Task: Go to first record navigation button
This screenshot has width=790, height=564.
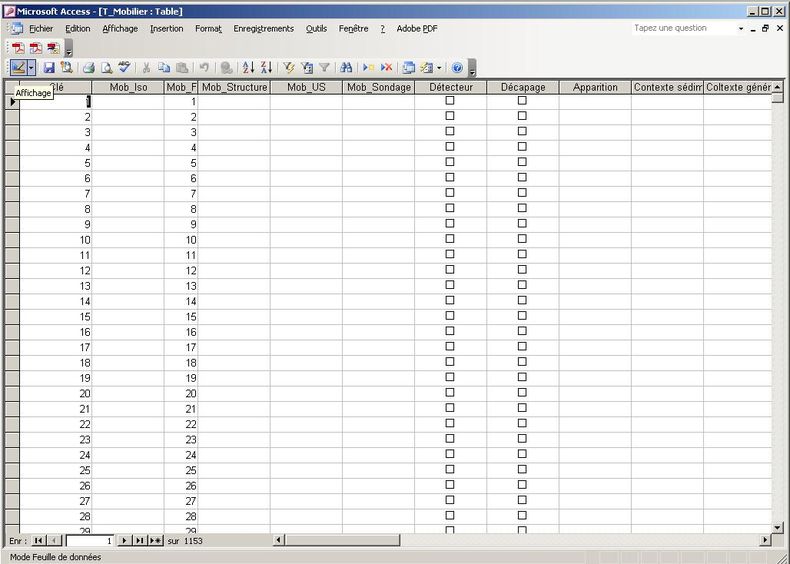Action: tap(38, 541)
